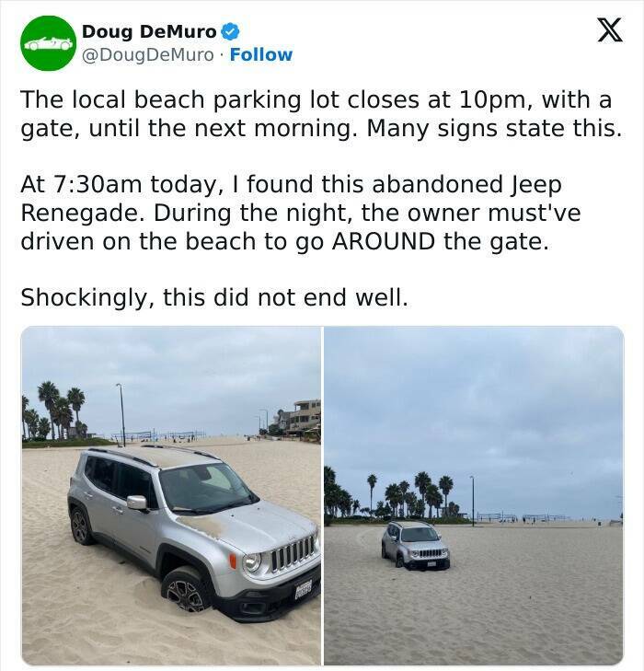Click the license plate on the close-up Jeep

coord(303,589)
